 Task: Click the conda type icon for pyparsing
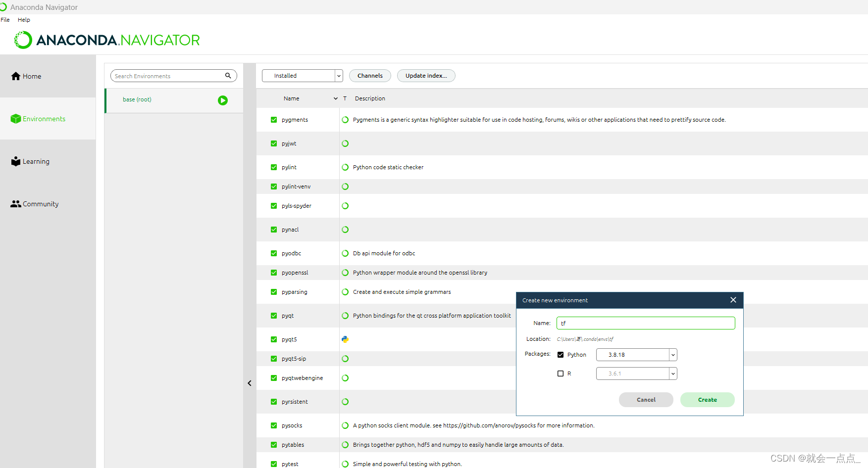pos(345,292)
